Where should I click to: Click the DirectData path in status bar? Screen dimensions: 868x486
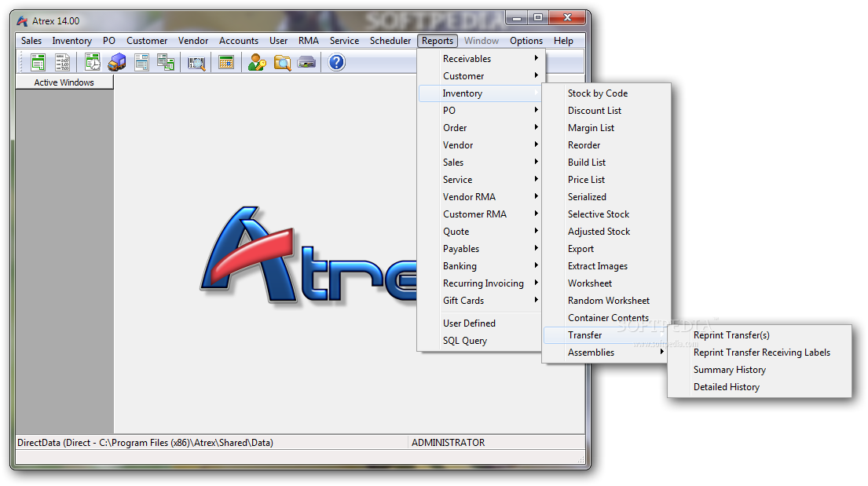145,443
